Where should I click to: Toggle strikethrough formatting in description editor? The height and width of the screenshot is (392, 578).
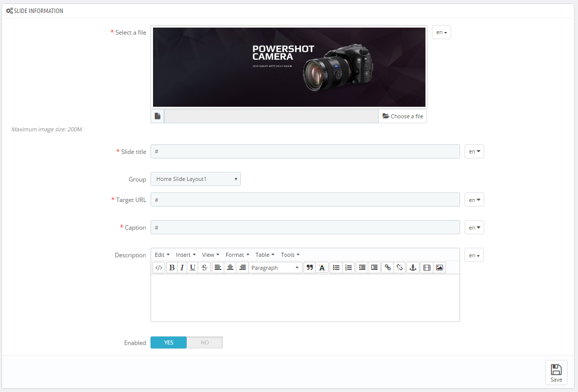204,268
